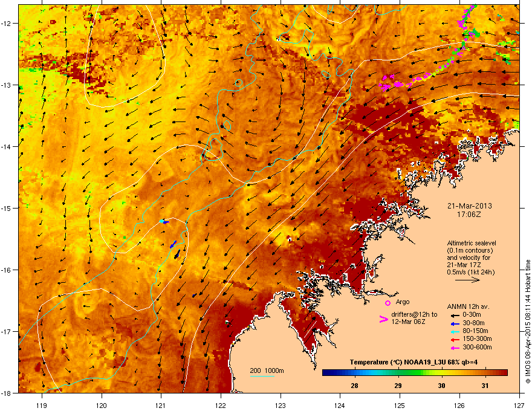The width and height of the screenshot is (532, 411).
Task: Click the 125 longitude axis label
Action: click(400, 405)
